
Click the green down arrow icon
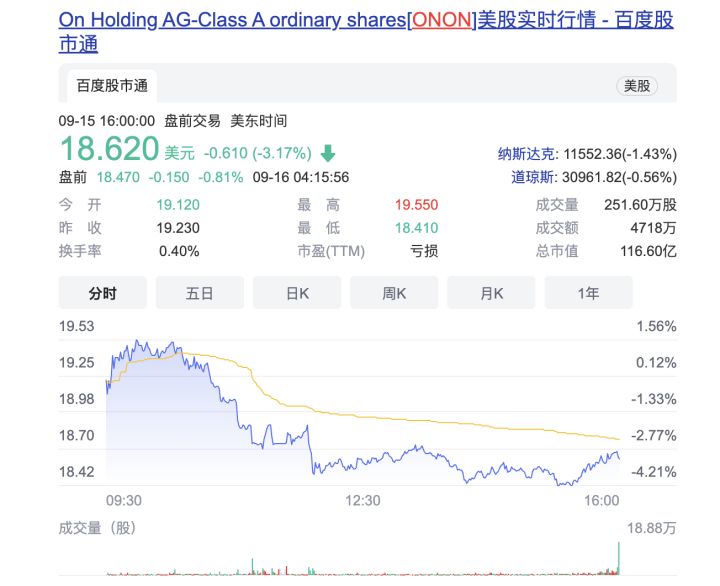[x=328, y=154]
